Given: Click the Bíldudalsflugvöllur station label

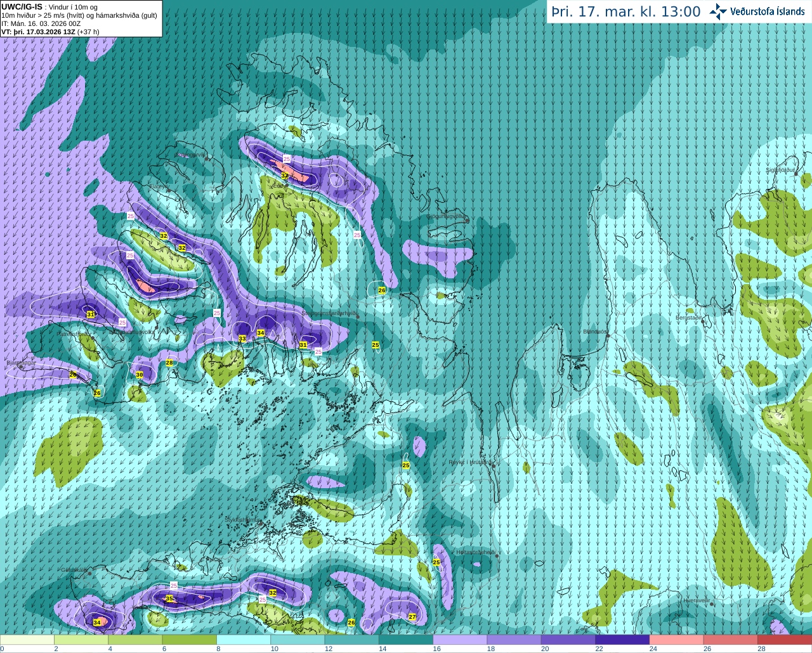Looking at the screenshot, I should 132,332.
